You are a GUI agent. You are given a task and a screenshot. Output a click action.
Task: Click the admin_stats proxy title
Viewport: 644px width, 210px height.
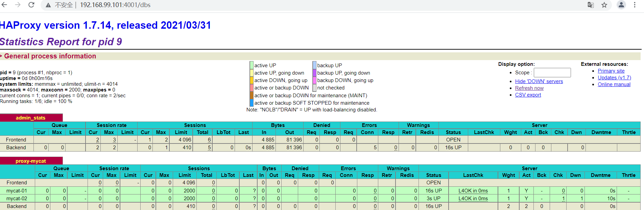30,118
